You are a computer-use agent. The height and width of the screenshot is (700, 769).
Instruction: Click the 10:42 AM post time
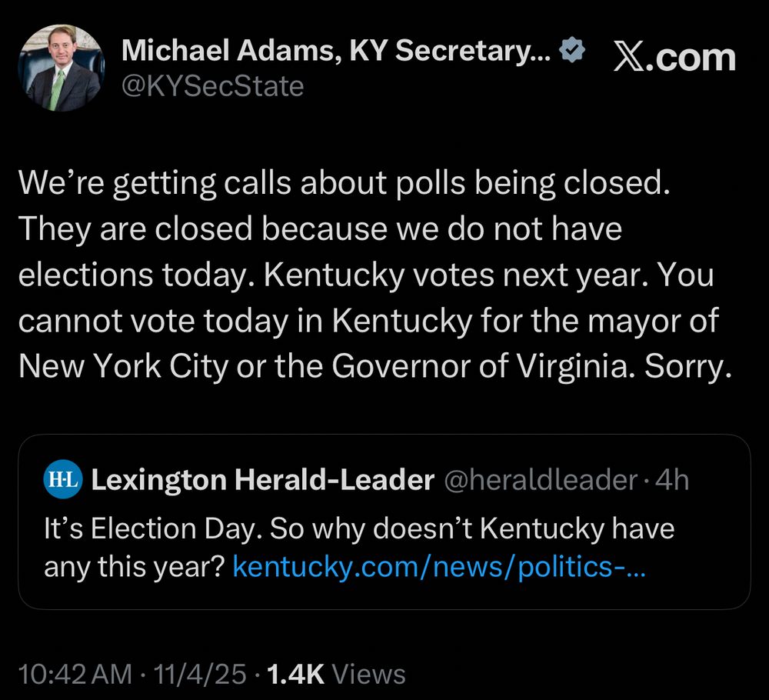coord(75,675)
